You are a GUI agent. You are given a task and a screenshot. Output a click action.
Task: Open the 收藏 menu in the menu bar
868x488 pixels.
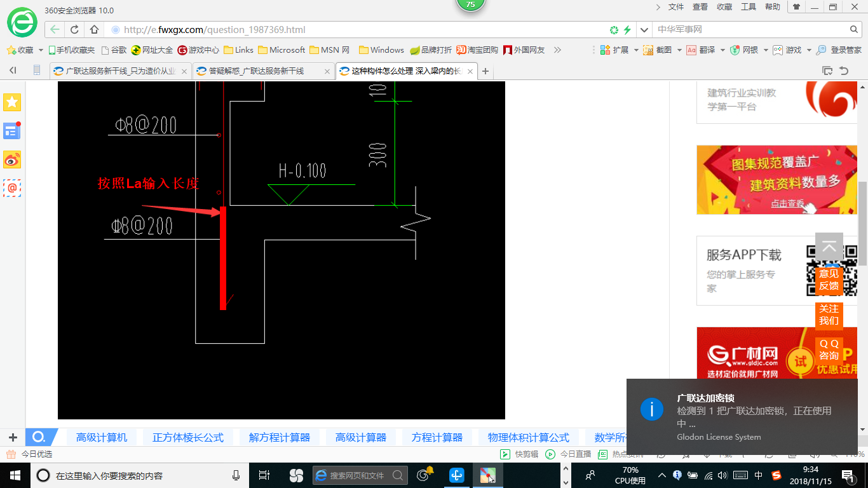point(724,7)
